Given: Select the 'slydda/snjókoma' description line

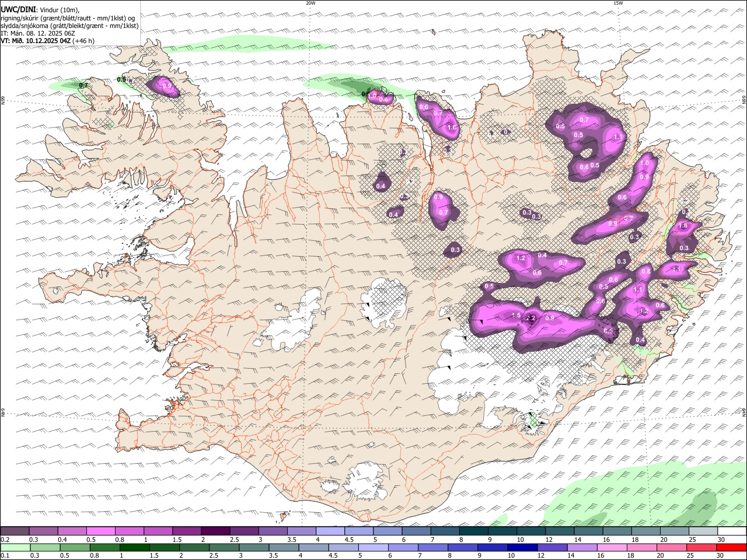Looking at the screenshot, I should 69,26.
